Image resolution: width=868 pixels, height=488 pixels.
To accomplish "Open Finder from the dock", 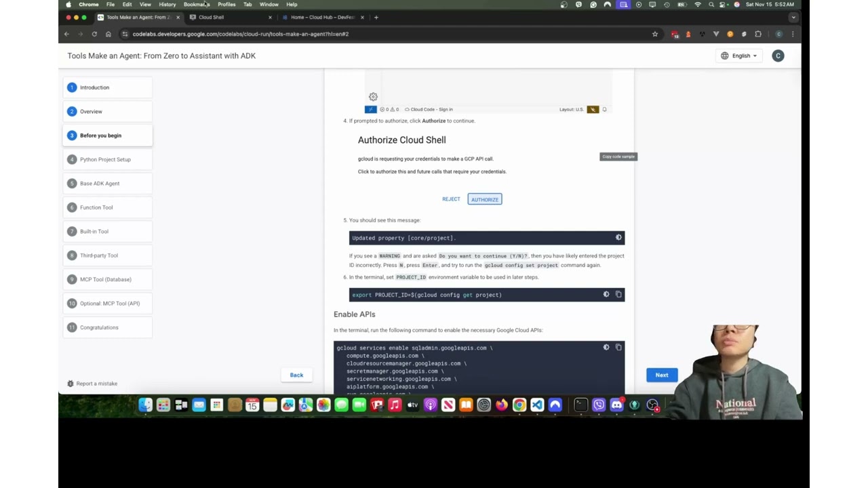I will (x=144, y=405).
